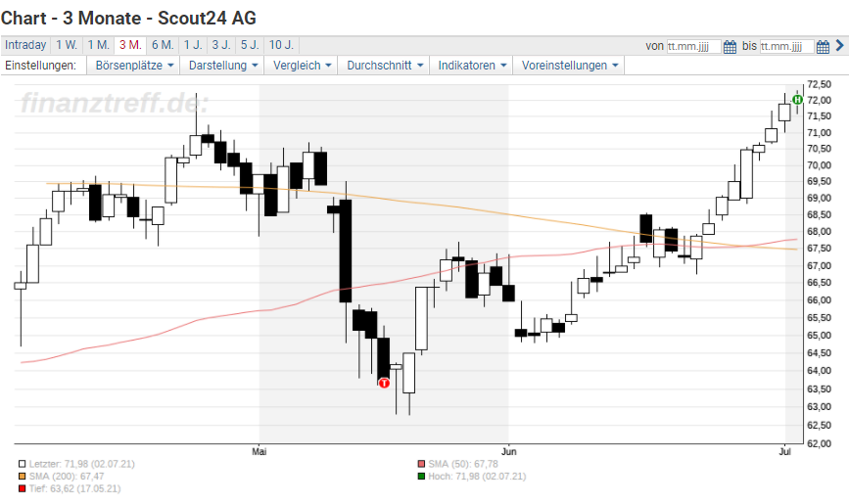Click 'SMA (50): 67,78' legend text
Viewport: 849px width, 504px height.
click(x=463, y=464)
